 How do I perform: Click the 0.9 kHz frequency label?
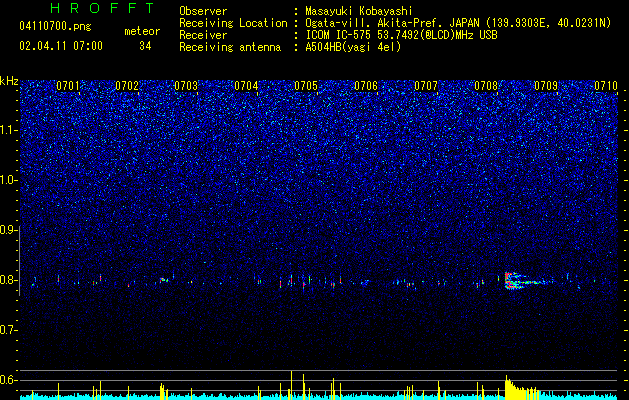9,230
